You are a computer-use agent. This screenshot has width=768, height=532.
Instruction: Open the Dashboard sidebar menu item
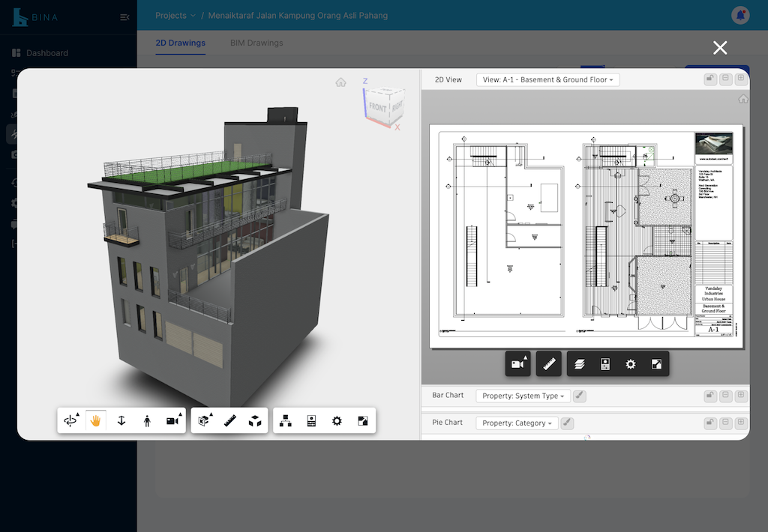click(x=46, y=53)
